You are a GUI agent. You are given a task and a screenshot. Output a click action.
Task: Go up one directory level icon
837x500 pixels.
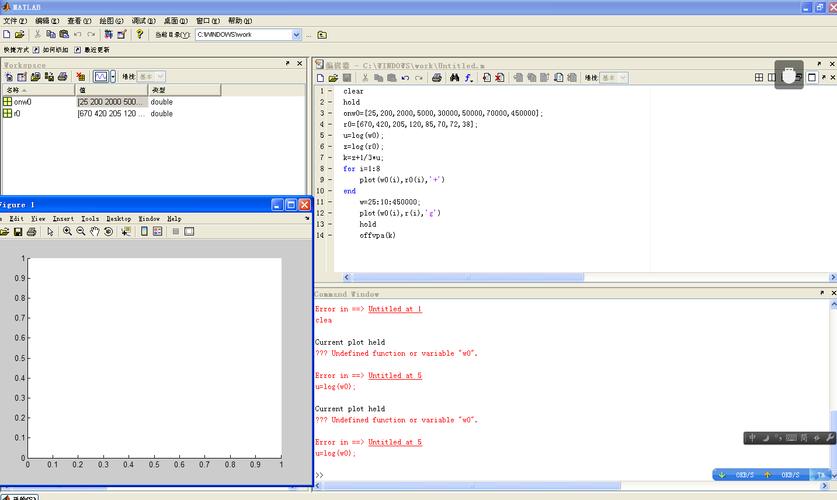coord(322,35)
